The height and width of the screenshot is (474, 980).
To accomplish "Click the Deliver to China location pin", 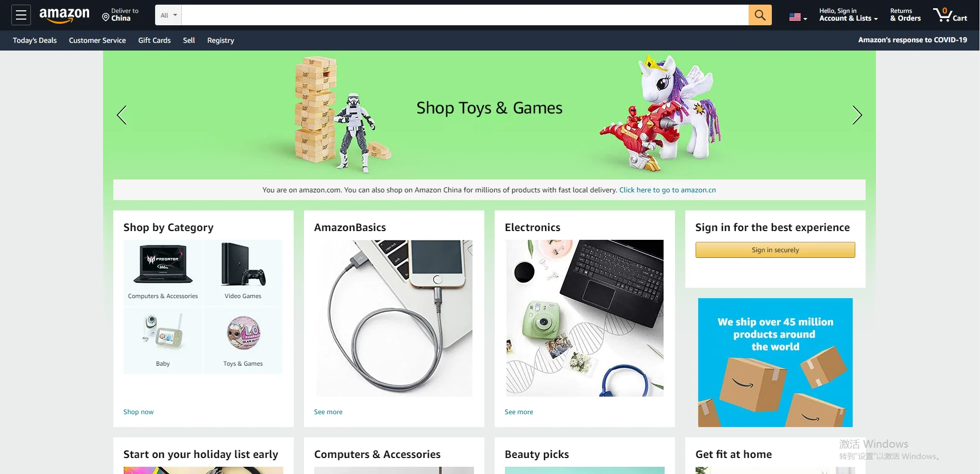I will coord(106,18).
